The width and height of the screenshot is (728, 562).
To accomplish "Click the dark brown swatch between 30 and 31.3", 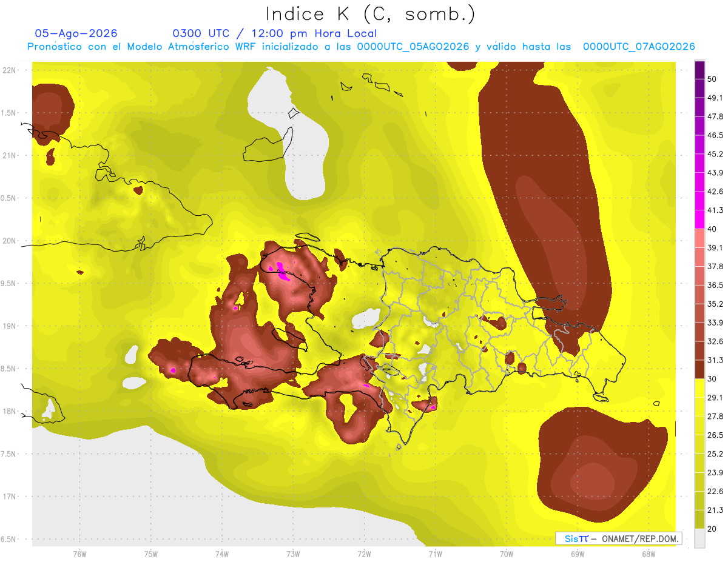I will [699, 369].
